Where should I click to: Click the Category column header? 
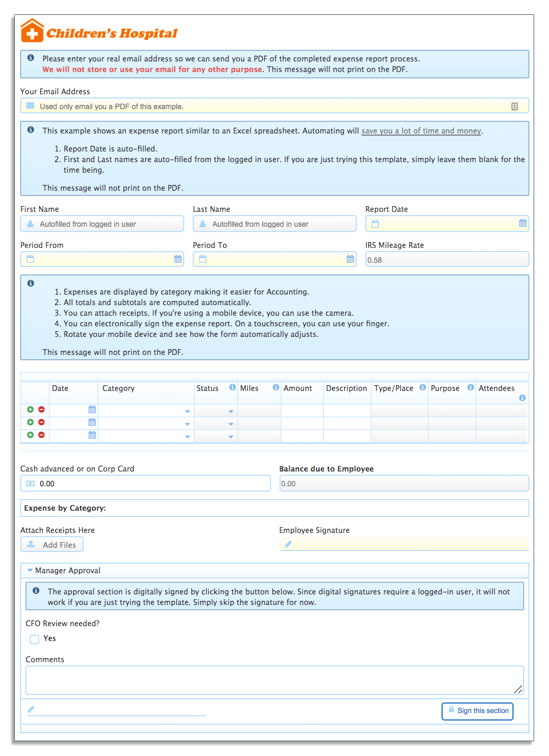[119, 388]
